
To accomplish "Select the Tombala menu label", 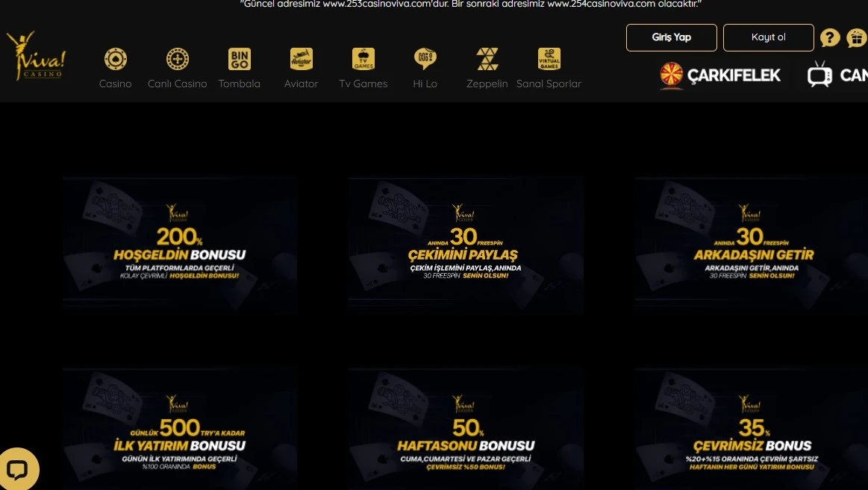I will 239,84.
